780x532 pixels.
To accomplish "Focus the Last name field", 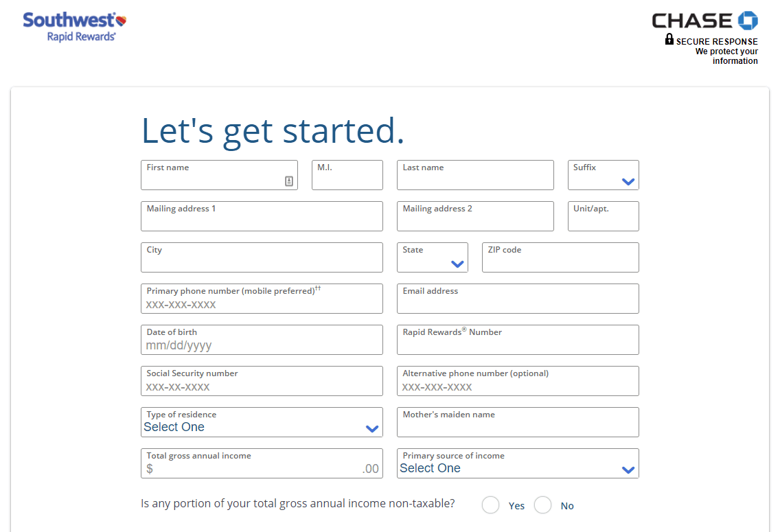I will [x=475, y=175].
